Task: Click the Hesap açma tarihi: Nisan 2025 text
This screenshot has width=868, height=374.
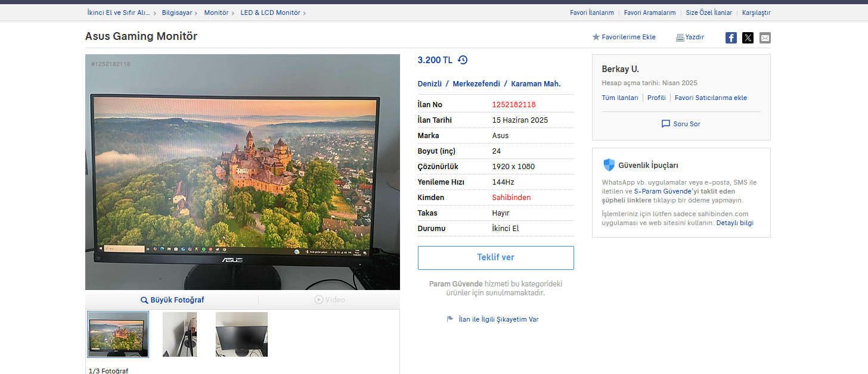Action: [x=649, y=83]
